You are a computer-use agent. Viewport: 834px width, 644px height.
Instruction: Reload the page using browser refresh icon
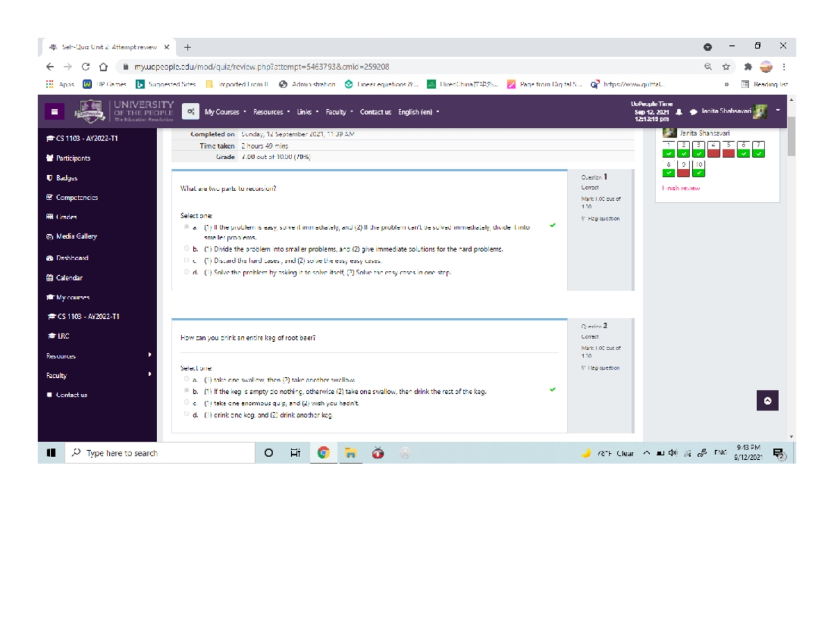(x=85, y=67)
